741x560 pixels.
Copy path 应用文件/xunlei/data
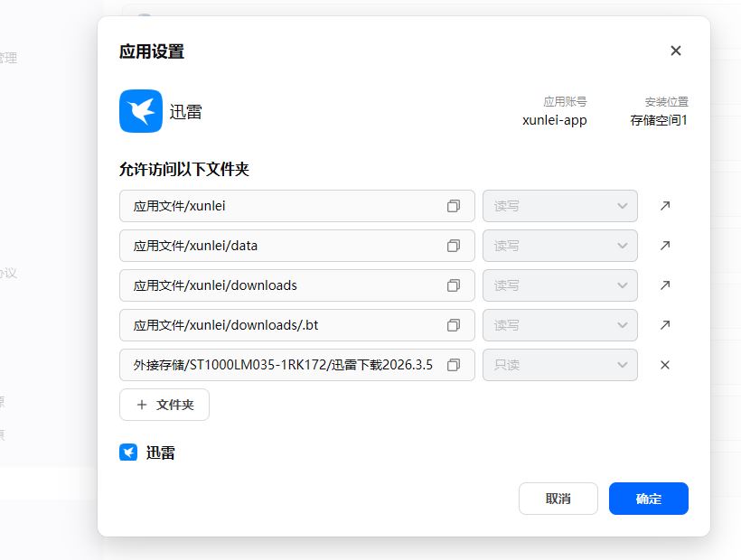click(x=454, y=246)
